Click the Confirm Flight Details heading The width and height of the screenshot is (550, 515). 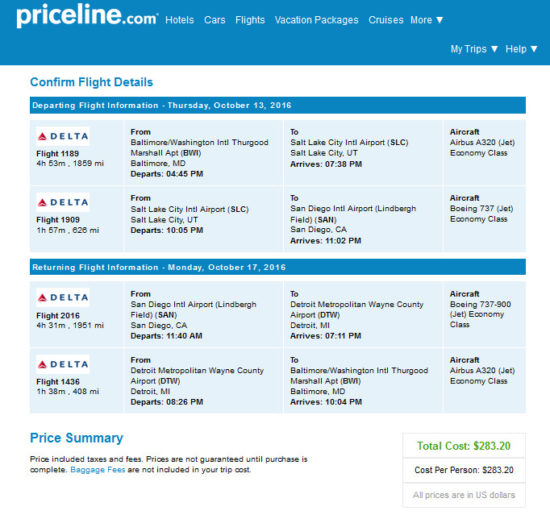[x=92, y=82]
